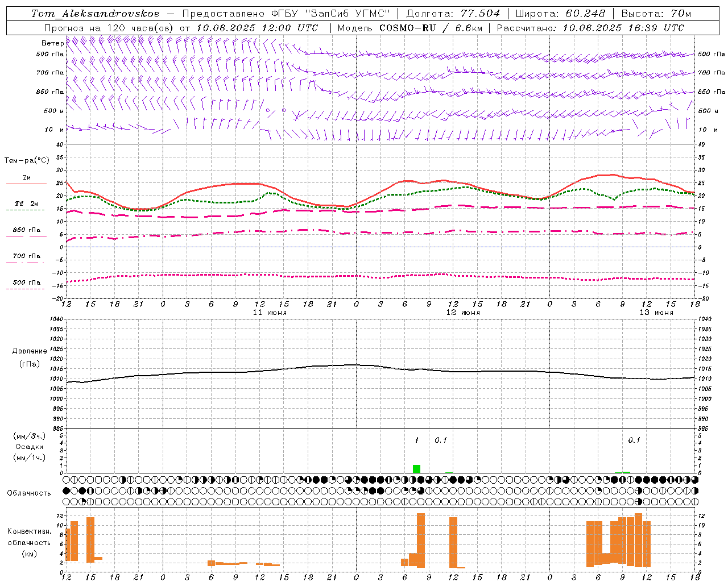Click the precipitation value '1' on 12 June

click(x=417, y=440)
